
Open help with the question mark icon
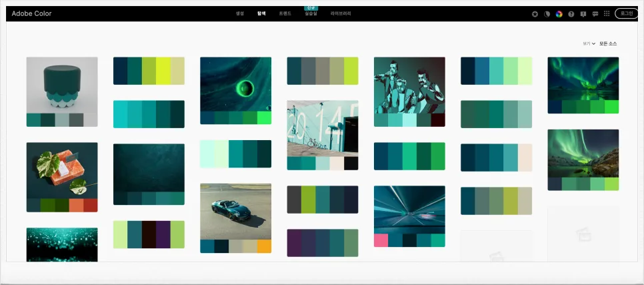coord(571,14)
